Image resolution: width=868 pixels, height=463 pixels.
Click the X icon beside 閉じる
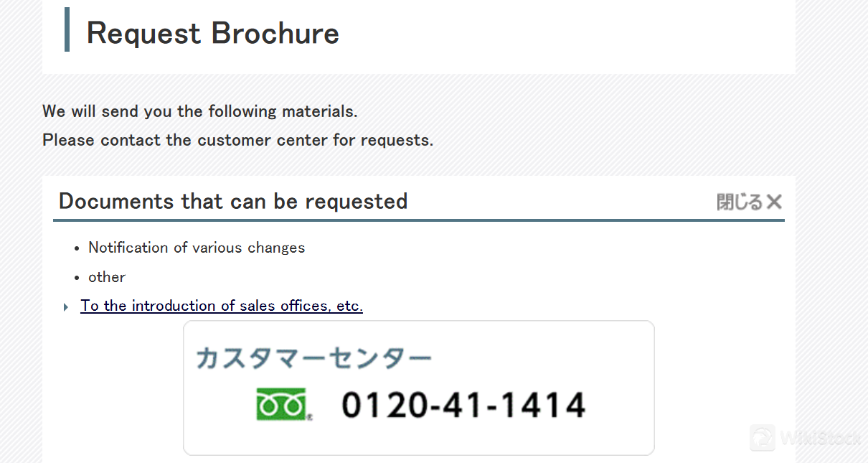tap(774, 202)
